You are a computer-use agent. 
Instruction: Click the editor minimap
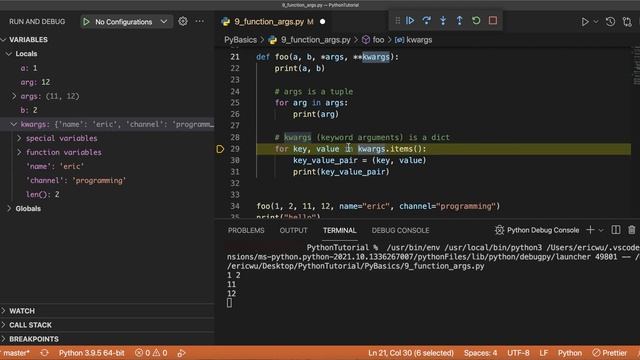(x=636, y=65)
